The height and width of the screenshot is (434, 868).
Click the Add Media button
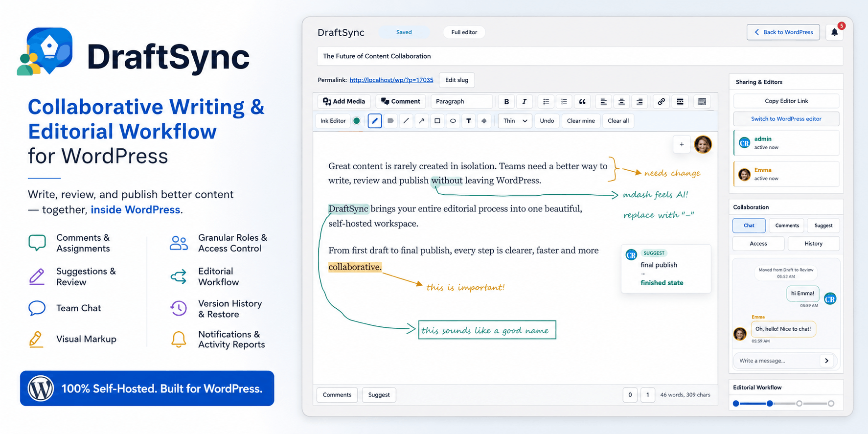tap(344, 101)
